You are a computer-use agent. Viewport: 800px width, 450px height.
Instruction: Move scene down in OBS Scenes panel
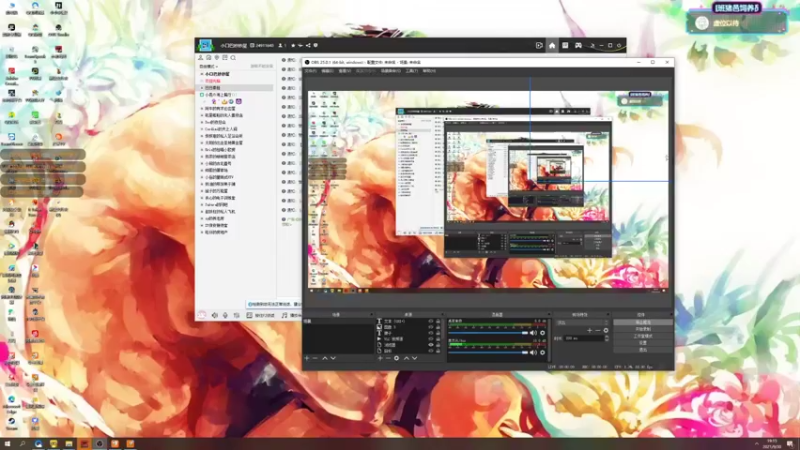[x=333, y=358]
